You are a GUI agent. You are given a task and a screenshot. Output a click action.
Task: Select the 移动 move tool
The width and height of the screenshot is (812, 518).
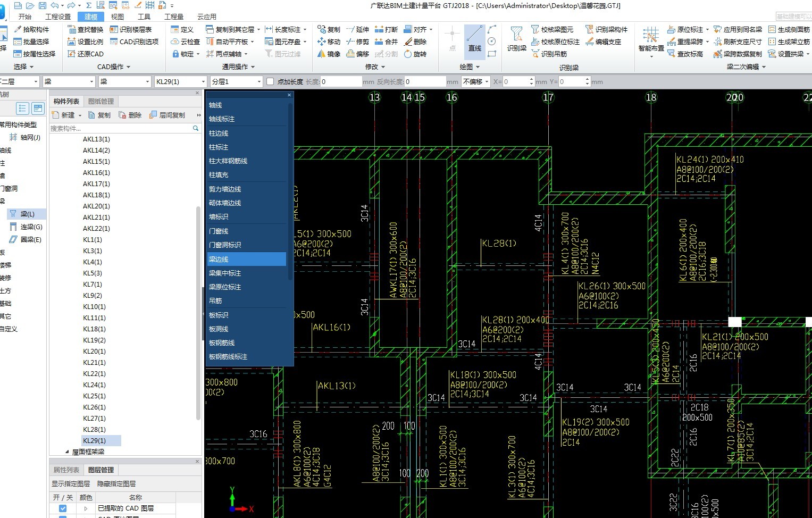[329, 41]
